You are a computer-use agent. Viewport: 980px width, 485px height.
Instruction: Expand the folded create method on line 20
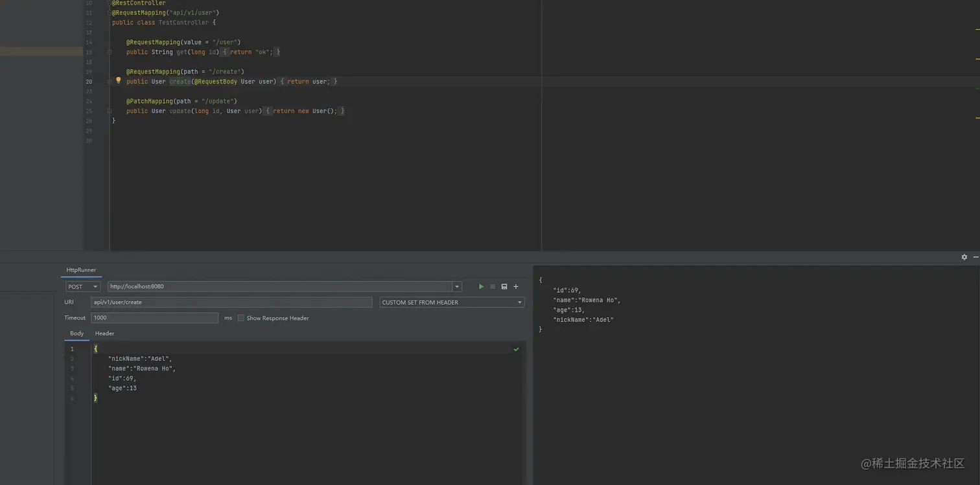point(110,82)
